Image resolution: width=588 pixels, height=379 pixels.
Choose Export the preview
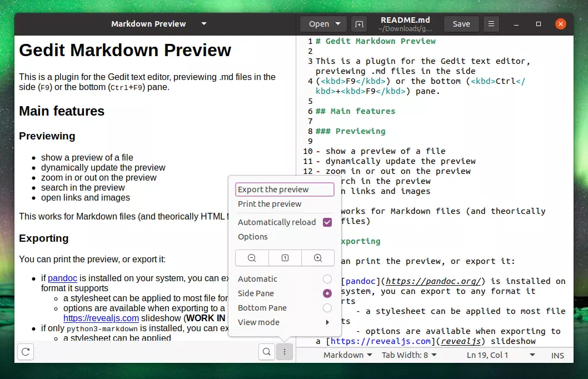(285, 189)
